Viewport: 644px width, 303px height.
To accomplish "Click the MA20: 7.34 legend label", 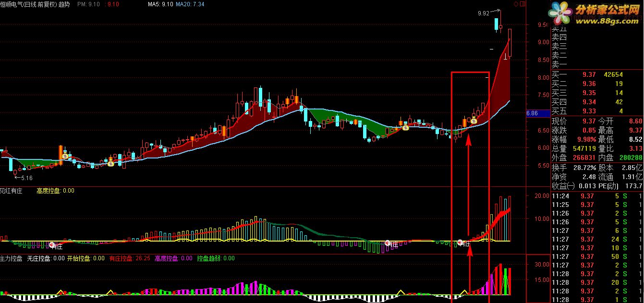I will [190, 4].
